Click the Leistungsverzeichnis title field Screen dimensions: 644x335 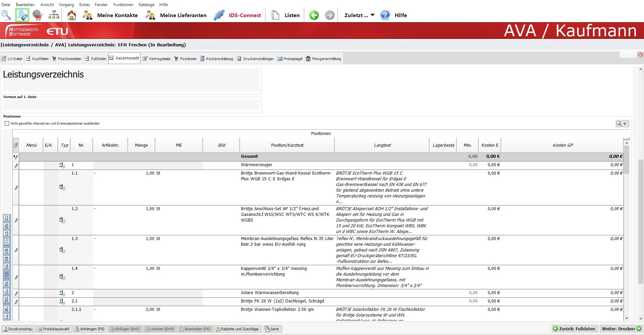point(131,80)
